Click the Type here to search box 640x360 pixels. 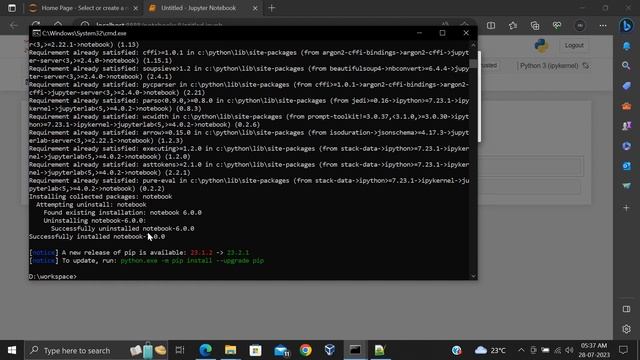[x=96, y=350]
